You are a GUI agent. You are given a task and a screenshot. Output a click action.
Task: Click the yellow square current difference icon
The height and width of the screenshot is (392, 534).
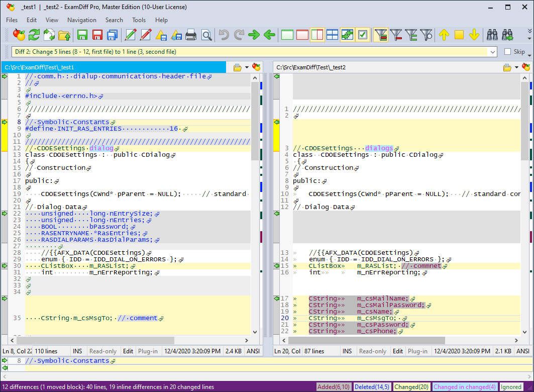pyautogui.click(x=459, y=35)
